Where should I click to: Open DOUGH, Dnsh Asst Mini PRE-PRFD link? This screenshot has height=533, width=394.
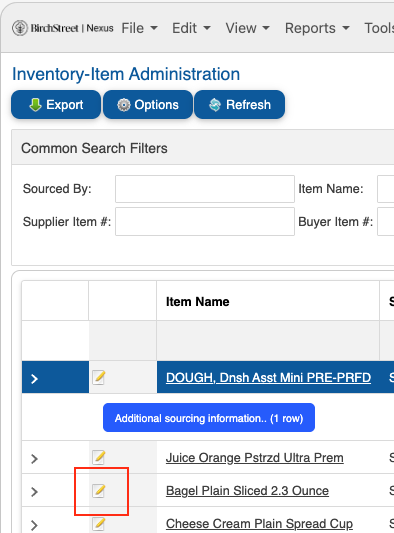(268, 378)
